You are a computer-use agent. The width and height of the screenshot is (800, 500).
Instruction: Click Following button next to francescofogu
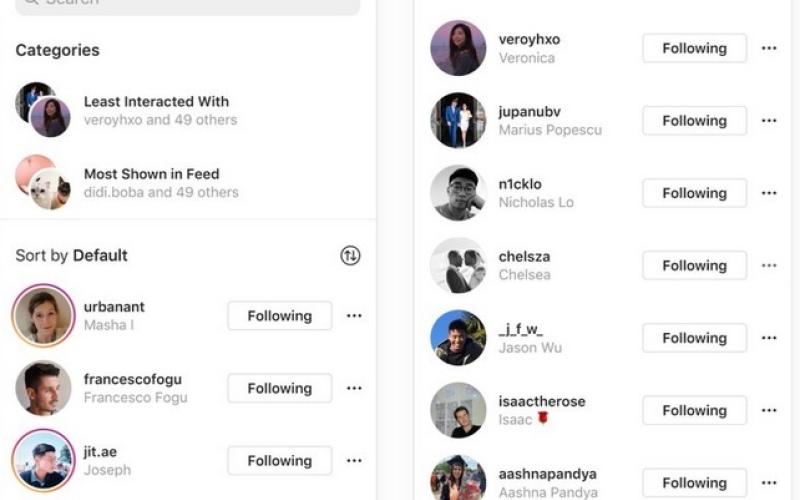tap(279, 388)
